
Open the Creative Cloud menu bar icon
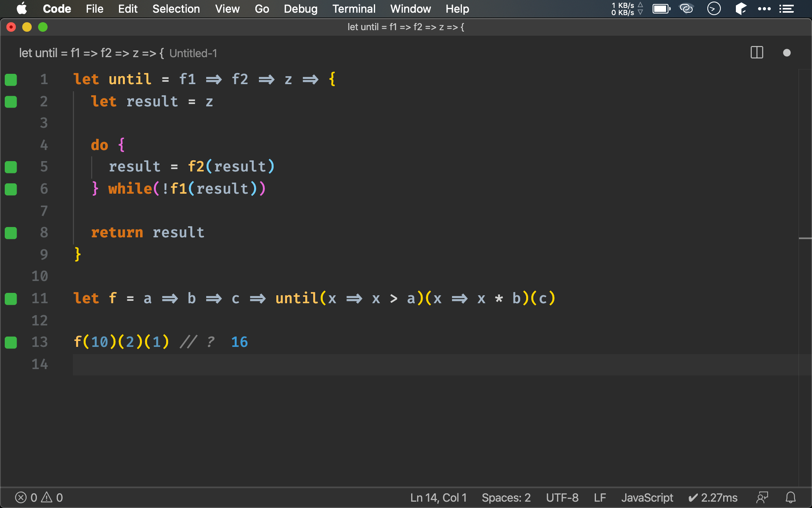(686, 8)
